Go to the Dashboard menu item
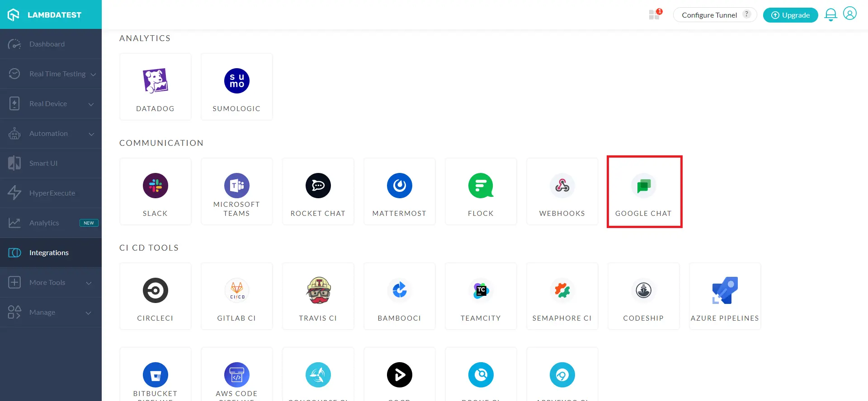Image resolution: width=868 pixels, height=401 pixels. (47, 44)
